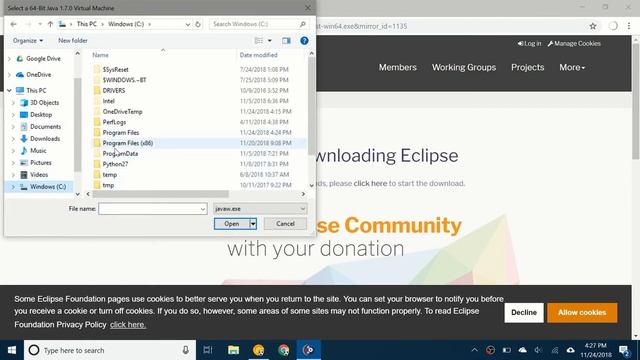640x360 pixels.
Task: Open Task View on the taskbar
Action: [208, 350]
